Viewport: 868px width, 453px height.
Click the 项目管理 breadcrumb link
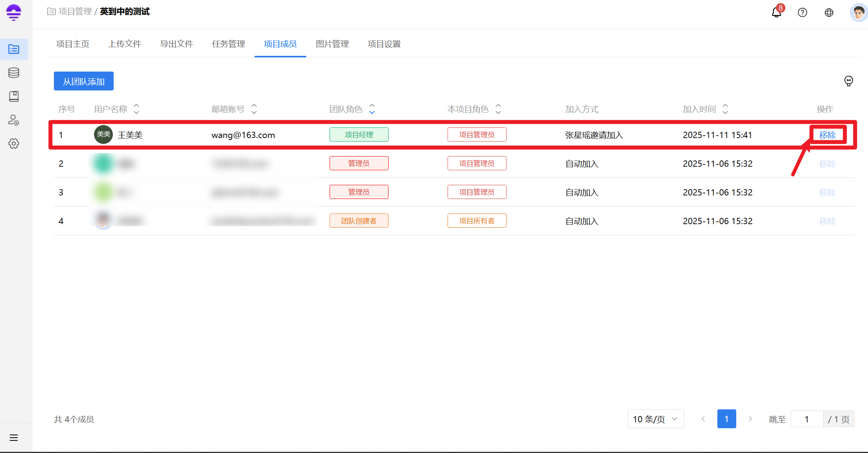click(75, 11)
